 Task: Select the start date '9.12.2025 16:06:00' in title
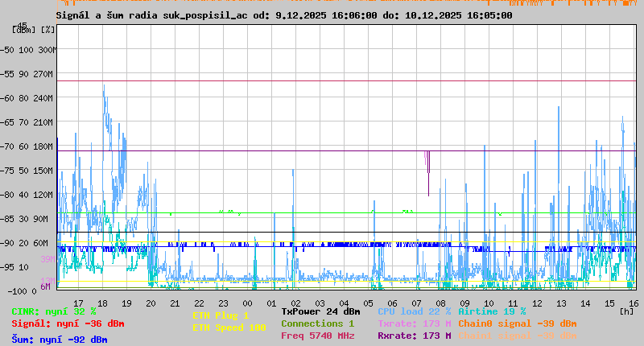coord(326,15)
